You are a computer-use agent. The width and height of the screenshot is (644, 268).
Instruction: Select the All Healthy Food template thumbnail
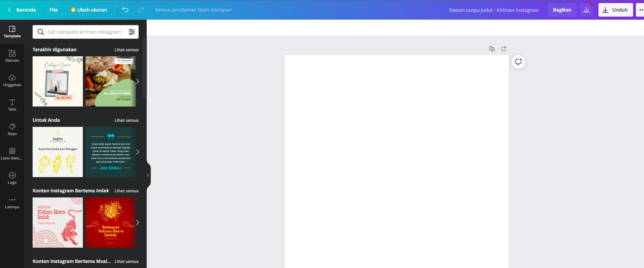click(111, 81)
